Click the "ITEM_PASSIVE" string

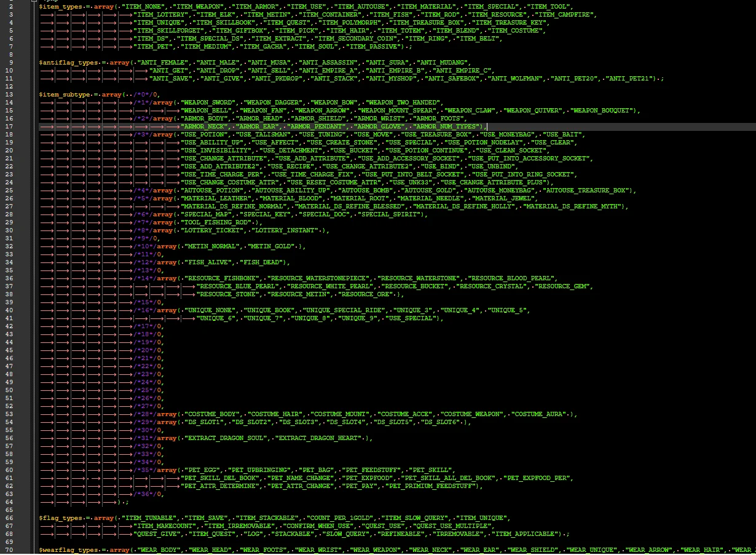(x=373, y=46)
